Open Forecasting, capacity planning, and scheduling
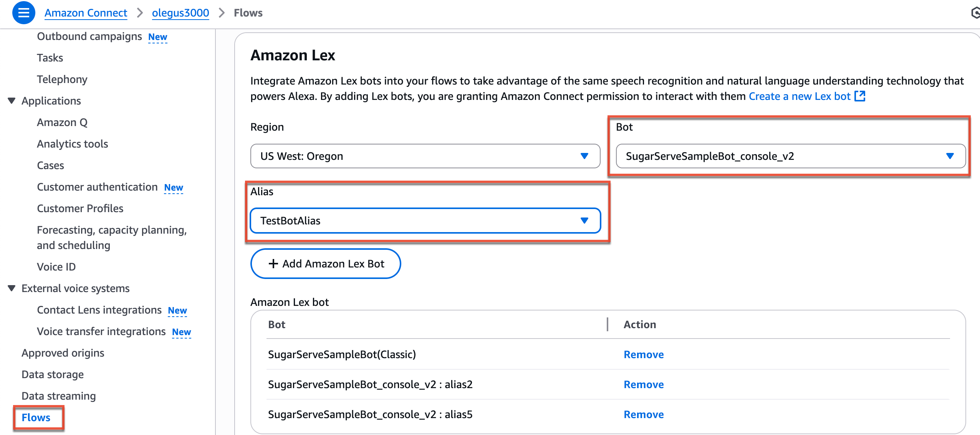Viewport: 980px width, 435px height. (x=112, y=237)
